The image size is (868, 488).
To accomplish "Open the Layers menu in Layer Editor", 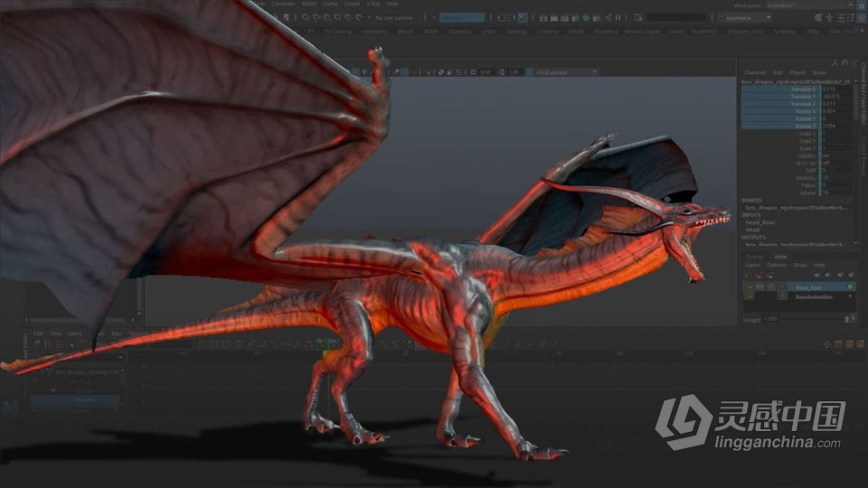I will coord(753,265).
